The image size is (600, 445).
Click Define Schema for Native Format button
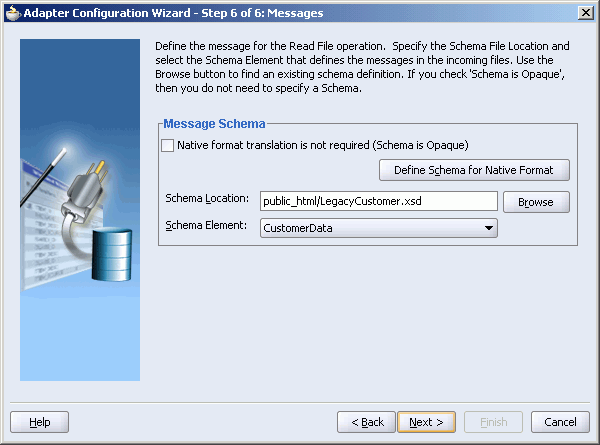[x=474, y=170]
